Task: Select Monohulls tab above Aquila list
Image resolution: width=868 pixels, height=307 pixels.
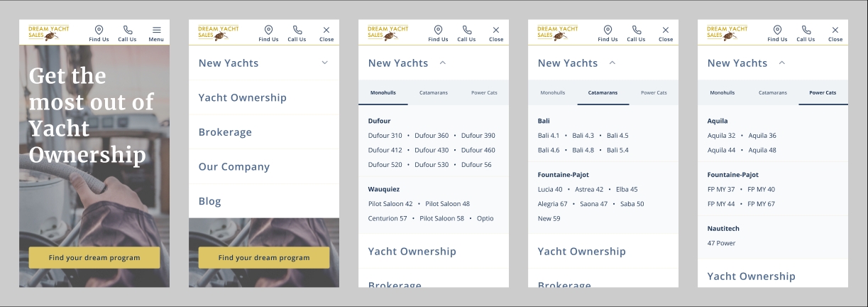Action: 722,92
